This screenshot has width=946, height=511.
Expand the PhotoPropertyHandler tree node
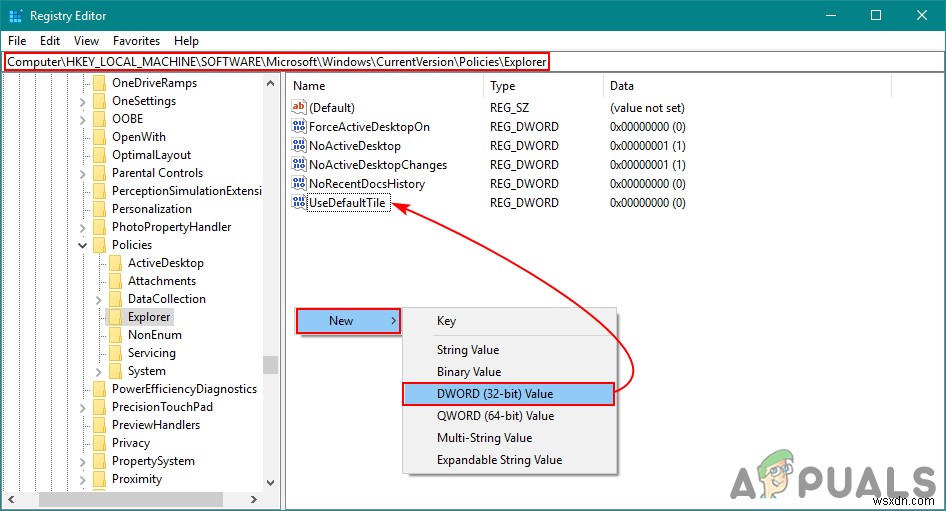click(x=83, y=228)
